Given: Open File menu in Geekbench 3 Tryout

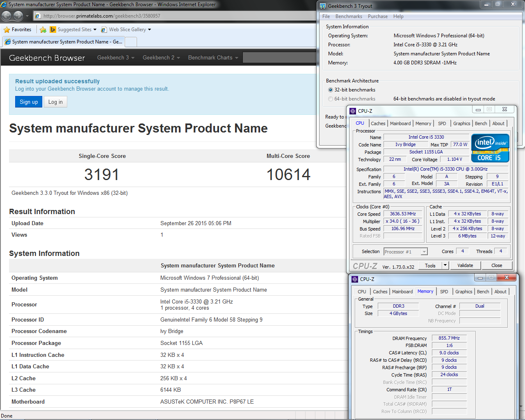Looking at the screenshot, I should click(x=326, y=16).
